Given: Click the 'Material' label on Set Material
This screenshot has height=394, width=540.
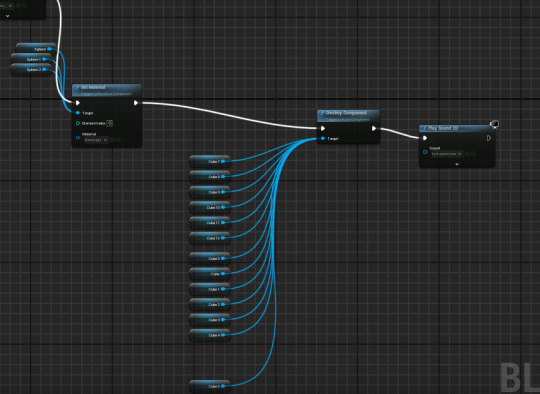Looking at the screenshot, I should [x=89, y=134].
